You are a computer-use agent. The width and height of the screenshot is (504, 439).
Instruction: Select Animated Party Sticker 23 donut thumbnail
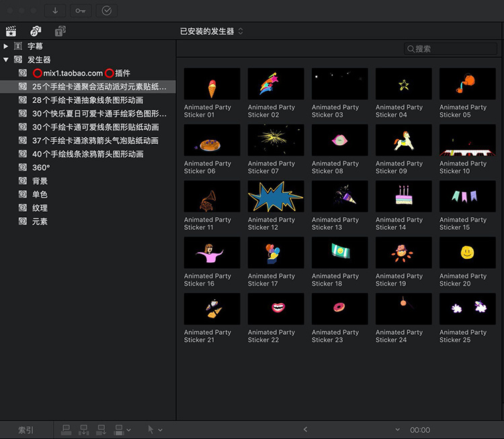[x=340, y=309]
